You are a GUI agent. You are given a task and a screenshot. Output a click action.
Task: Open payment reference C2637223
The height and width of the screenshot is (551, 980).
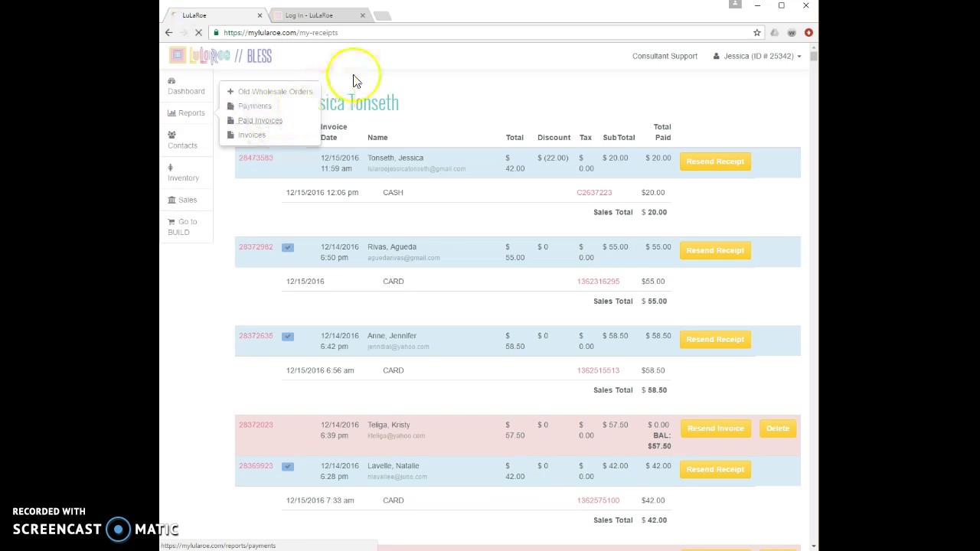(x=594, y=193)
